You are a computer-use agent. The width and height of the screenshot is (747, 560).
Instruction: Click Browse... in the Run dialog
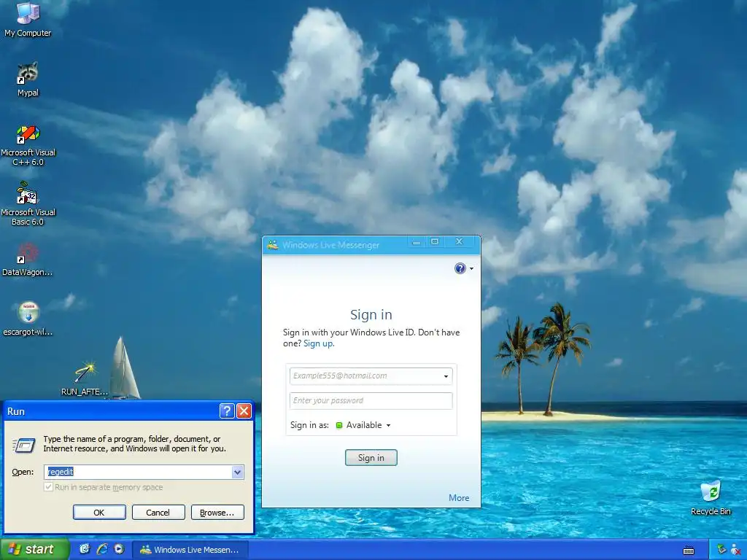click(x=217, y=513)
